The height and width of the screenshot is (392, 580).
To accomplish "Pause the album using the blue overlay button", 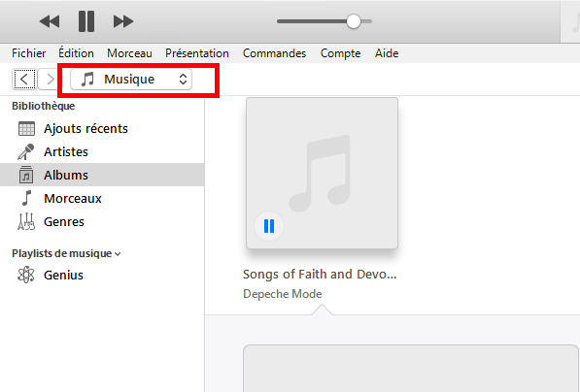I will tap(269, 226).
